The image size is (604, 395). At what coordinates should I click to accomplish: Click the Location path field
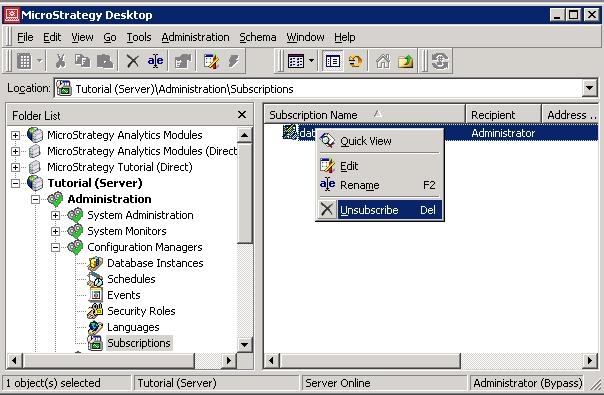[318, 89]
